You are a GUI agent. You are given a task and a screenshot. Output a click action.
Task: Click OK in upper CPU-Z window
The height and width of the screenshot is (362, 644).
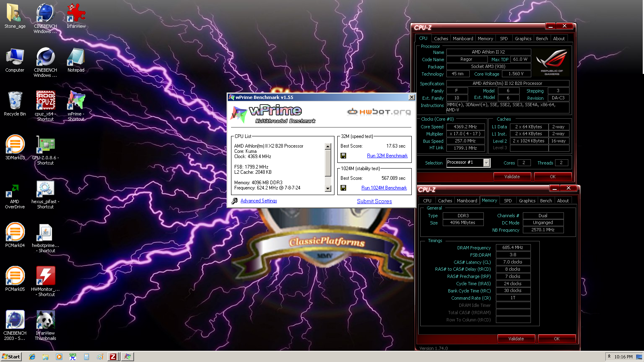(x=553, y=177)
